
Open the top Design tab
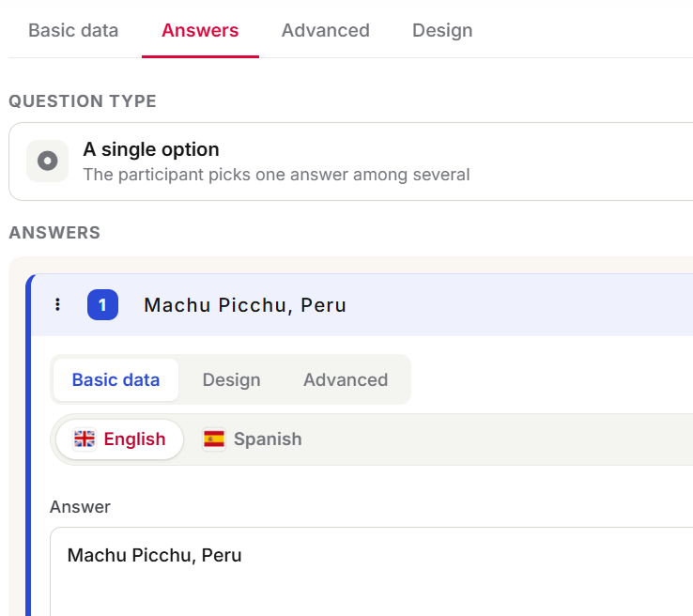click(x=442, y=30)
